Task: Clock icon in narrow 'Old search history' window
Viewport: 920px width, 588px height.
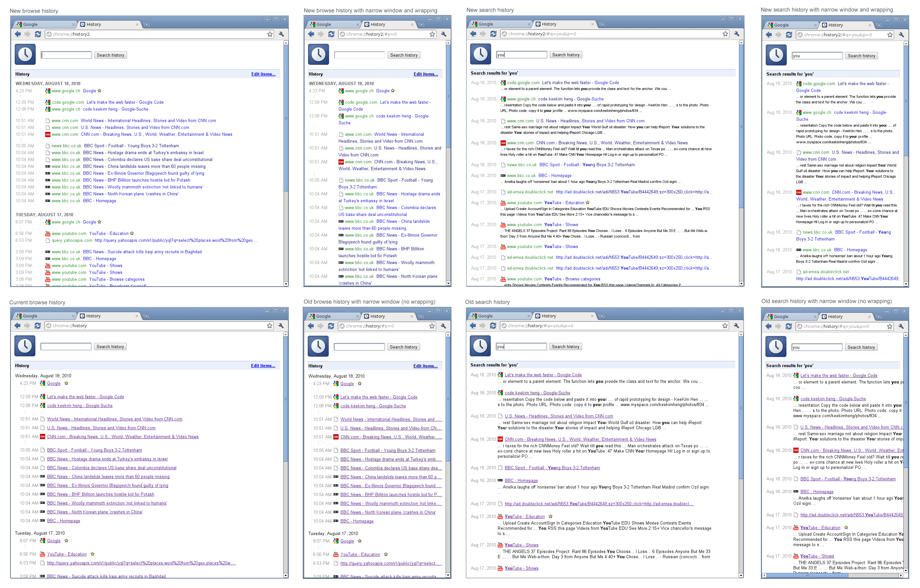Action: tap(776, 346)
